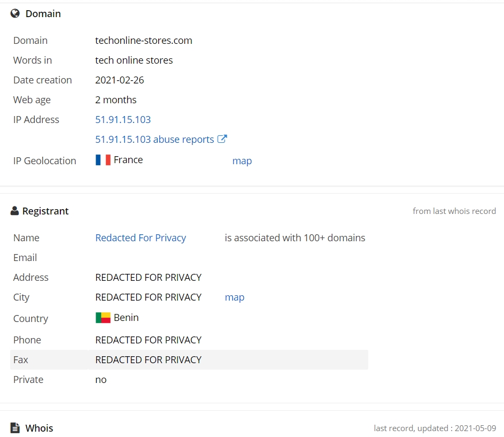This screenshot has height=437, width=504.
Task: Click the globe icon beside Domain heading
Action: pos(15,13)
